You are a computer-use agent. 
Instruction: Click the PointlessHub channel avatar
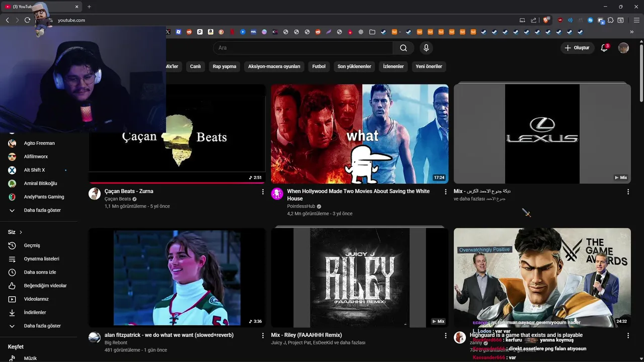pos(277,194)
